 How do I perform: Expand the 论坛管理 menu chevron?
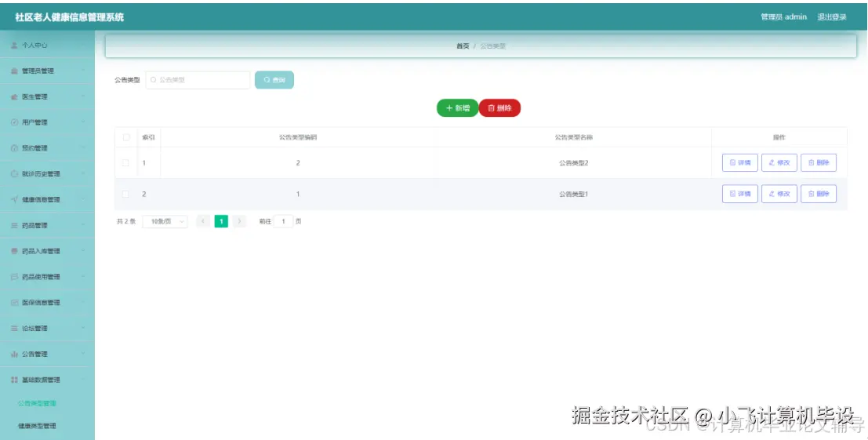(x=83, y=328)
